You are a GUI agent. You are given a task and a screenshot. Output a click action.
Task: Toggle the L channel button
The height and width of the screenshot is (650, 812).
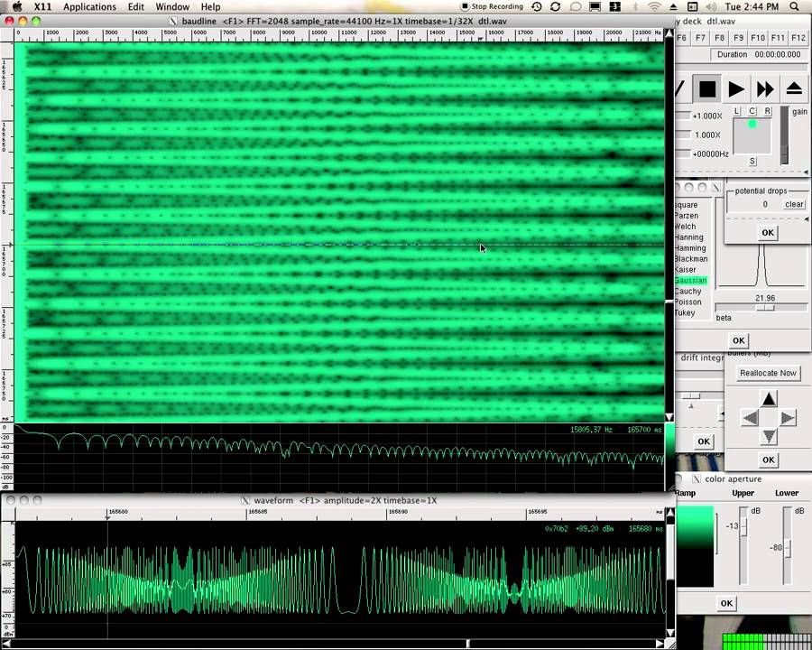[737, 111]
